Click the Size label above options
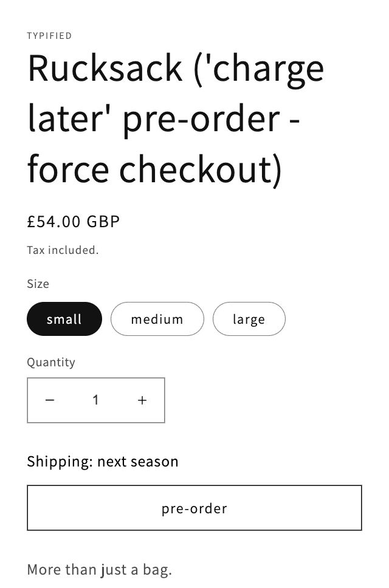 coord(38,284)
